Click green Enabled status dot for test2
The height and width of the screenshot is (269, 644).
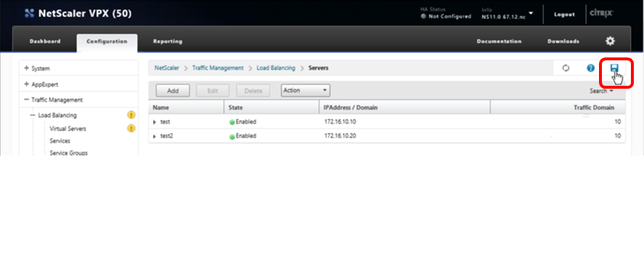pos(232,136)
